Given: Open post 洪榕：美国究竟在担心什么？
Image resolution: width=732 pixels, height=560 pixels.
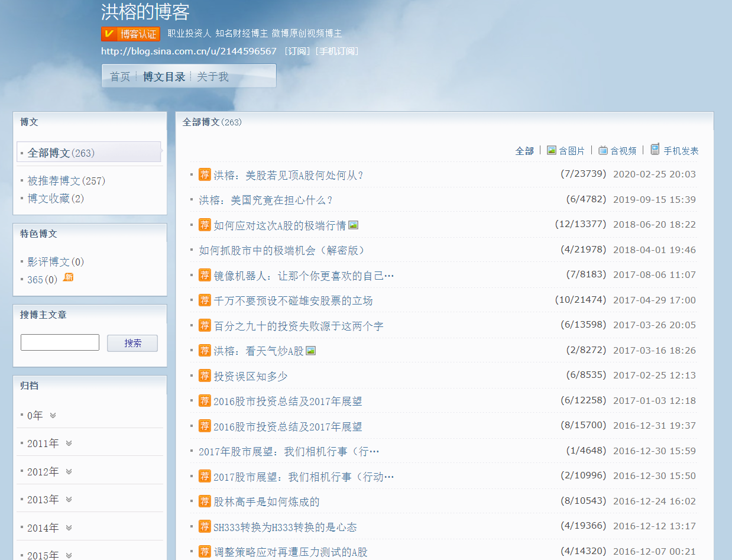Looking at the screenshot, I should pos(266,200).
